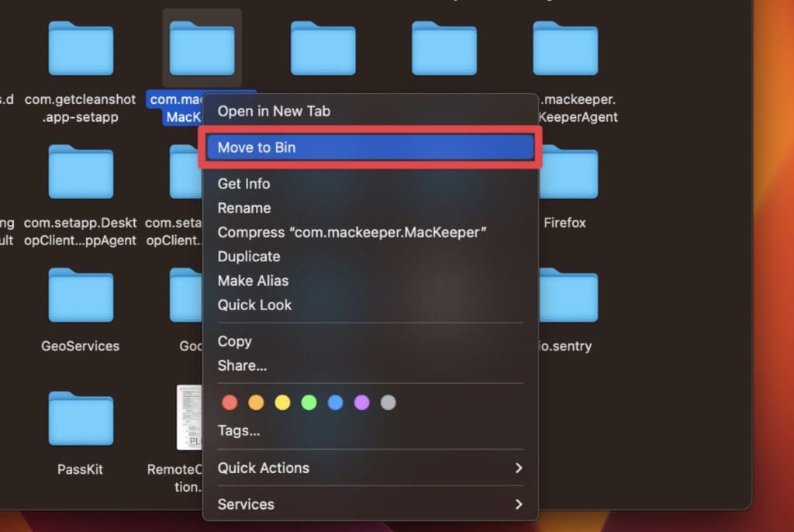Open the Firefox folder
The width and height of the screenshot is (794, 532).
click(x=566, y=172)
